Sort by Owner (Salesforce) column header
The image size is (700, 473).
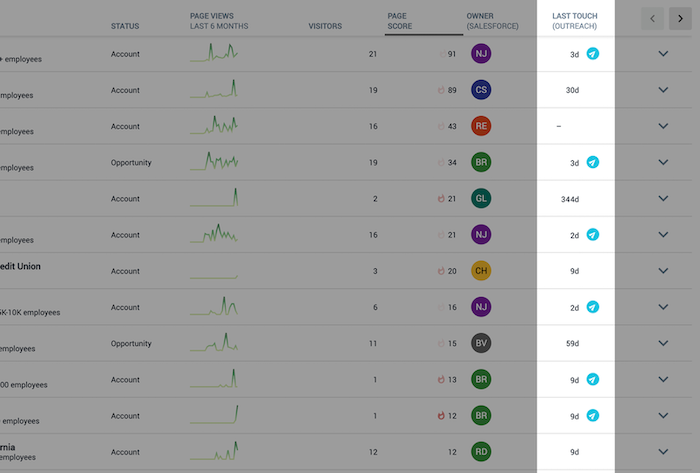click(492, 21)
